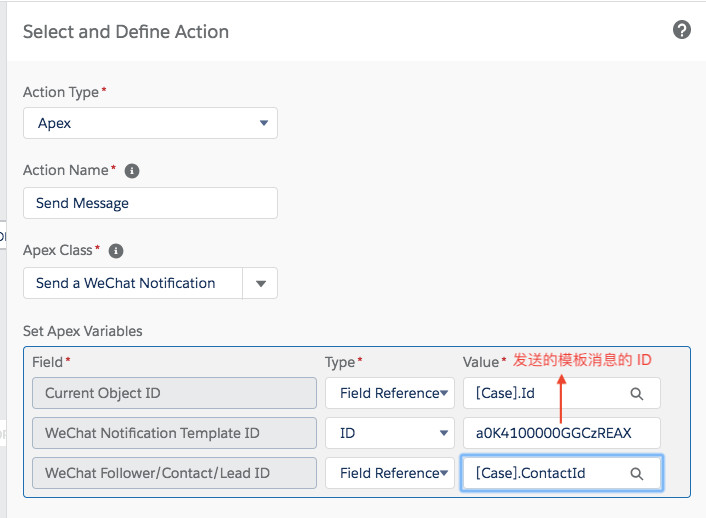Expand the Apex Class dropdown arrow
706x518 pixels.
coord(260,283)
